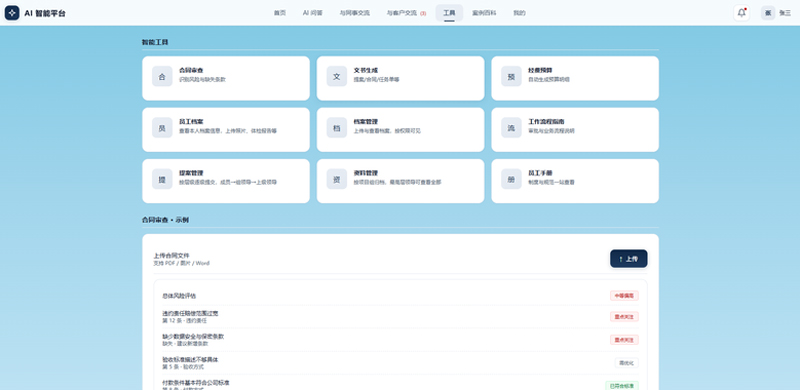This screenshot has height=390, width=800.
Task: Click the 提 icon for 提案管理
Action: click(162, 179)
